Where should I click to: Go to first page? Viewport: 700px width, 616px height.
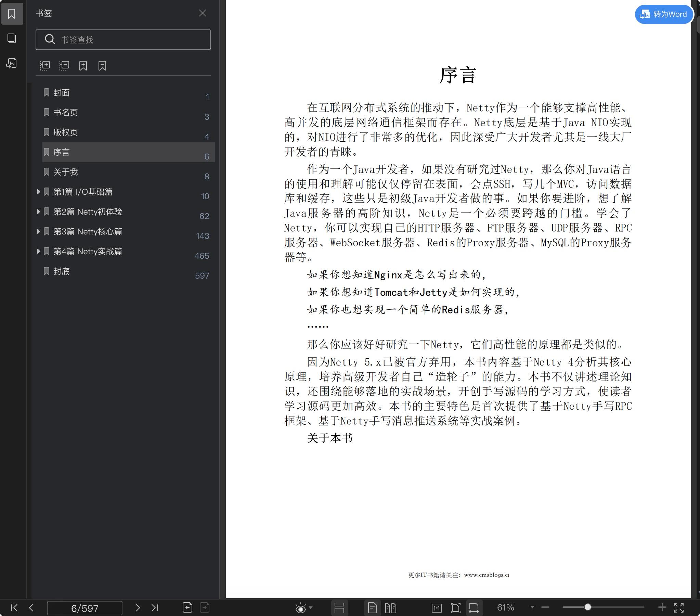tap(14, 608)
